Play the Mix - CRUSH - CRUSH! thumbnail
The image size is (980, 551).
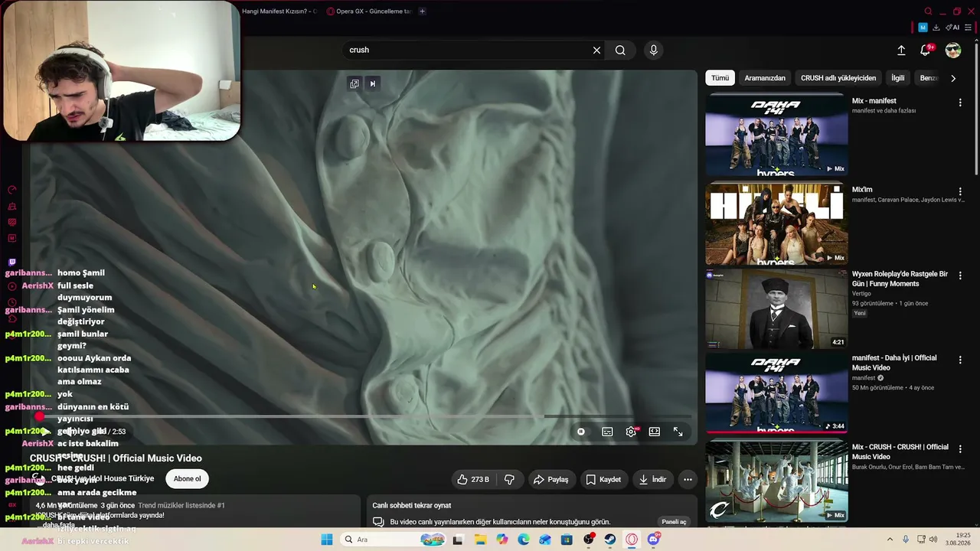tap(776, 482)
